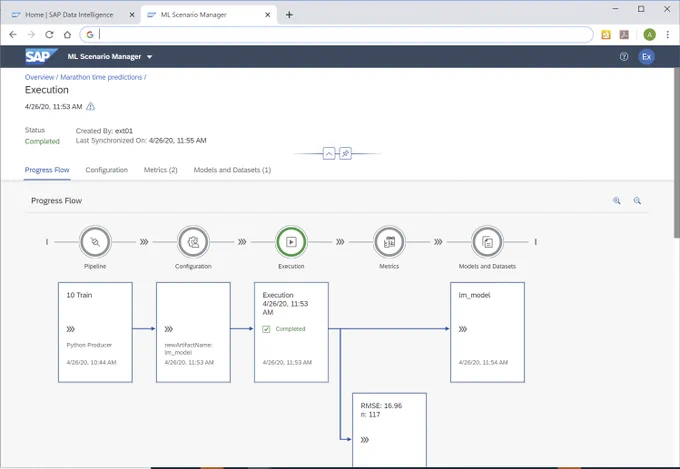The height and width of the screenshot is (469, 680).
Task: Pin the header with the pin button
Action: (345, 154)
